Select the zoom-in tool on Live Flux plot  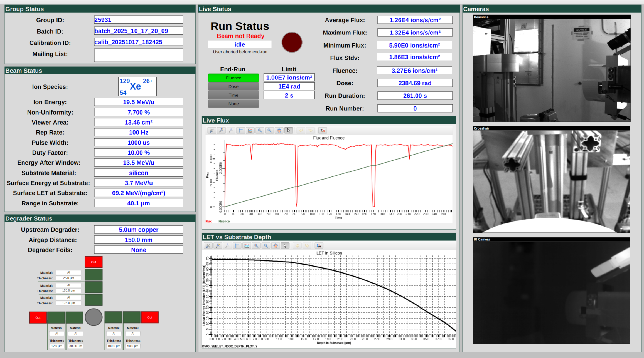pyautogui.click(x=260, y=130)
